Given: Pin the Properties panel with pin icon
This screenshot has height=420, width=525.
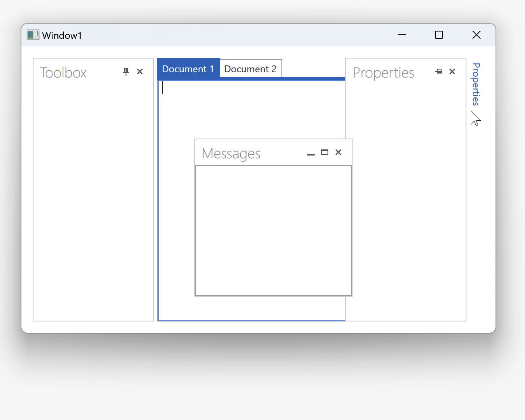Looking at the screenshot, I should tap(439, 72).
